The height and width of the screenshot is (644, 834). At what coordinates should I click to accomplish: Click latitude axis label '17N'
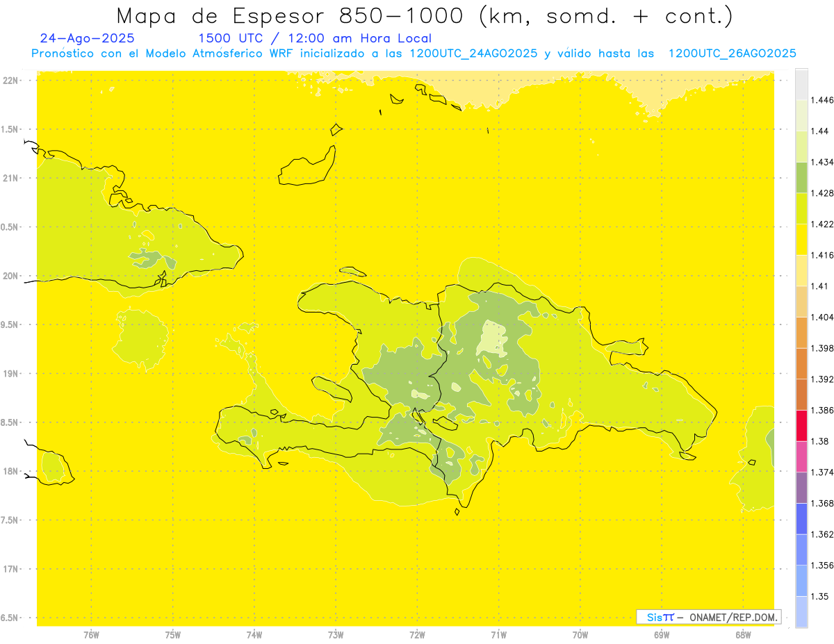(x=10, y=569)
